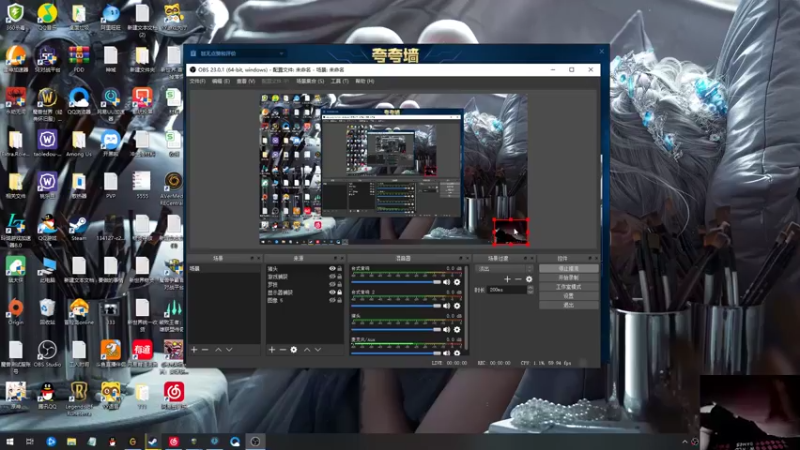Open settings gear for second mixer channel

pyautogui.click(x=457, y=306)
